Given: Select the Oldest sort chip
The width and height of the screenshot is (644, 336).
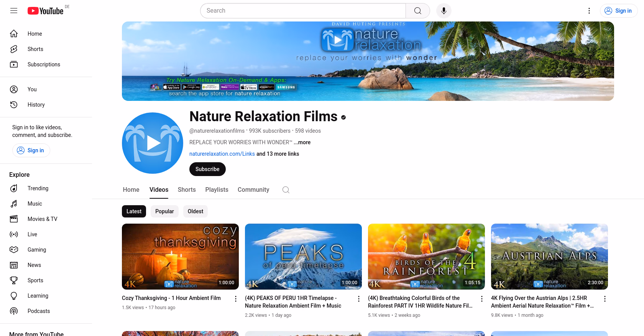Looking at the screenshot, I should point(195,211).
